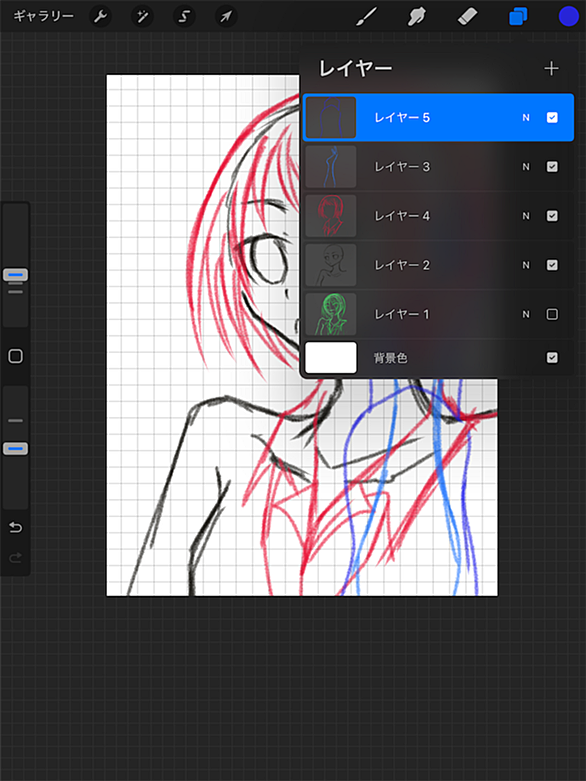Screen dimensions: 586x781
Task: Add a new layer with plus button
Action: 551,68
